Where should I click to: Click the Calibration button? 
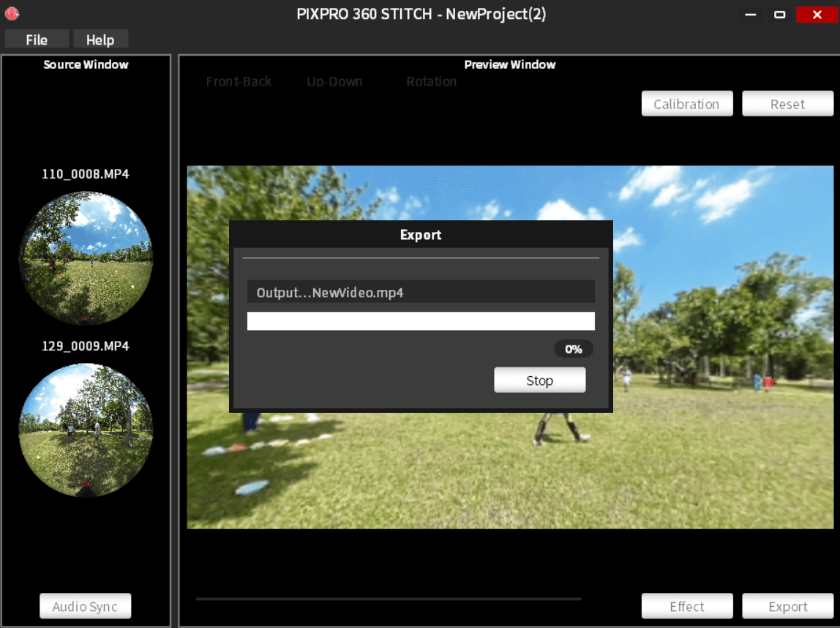point(687,104)
